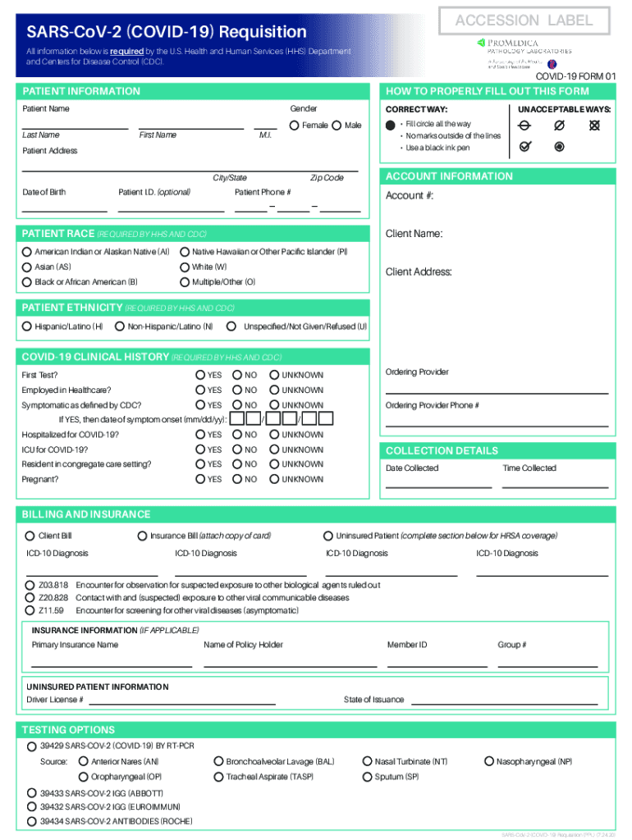
Task: Click the Date Collected field
Action: click(438, 482)
